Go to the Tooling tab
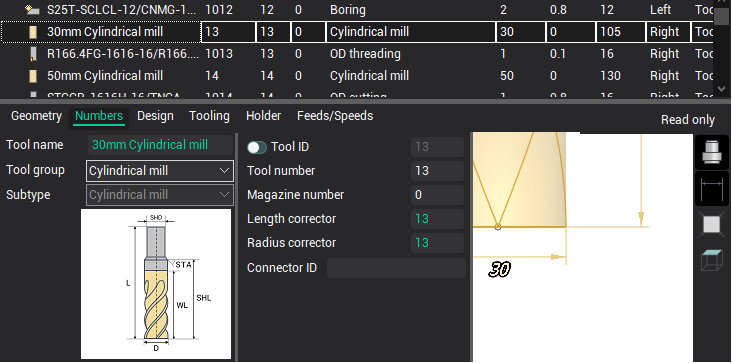The height and width of the screenshot is (363, 732). [209, 116]
